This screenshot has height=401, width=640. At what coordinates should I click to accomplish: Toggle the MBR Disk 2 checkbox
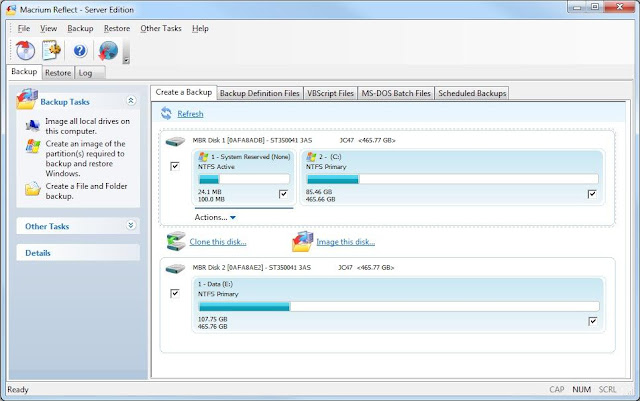[175, 293]
